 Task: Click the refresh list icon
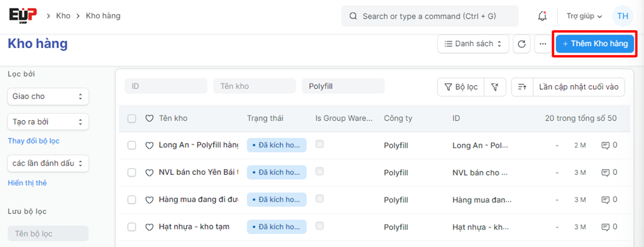pos(522,44)
